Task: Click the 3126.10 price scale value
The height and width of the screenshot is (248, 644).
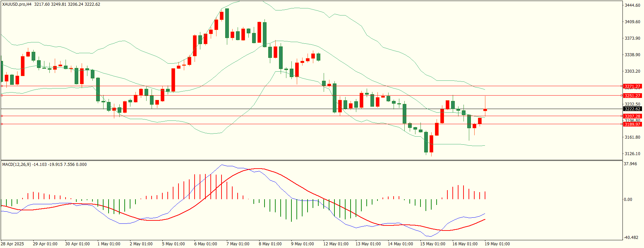Action: [x=632, y=154]
